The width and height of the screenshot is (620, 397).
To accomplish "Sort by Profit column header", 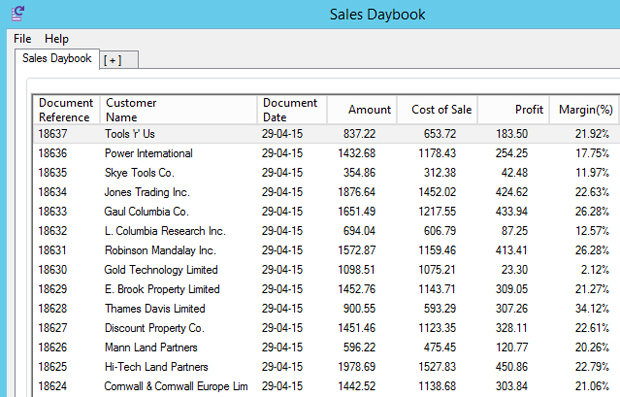I will [x=514, y=110].
